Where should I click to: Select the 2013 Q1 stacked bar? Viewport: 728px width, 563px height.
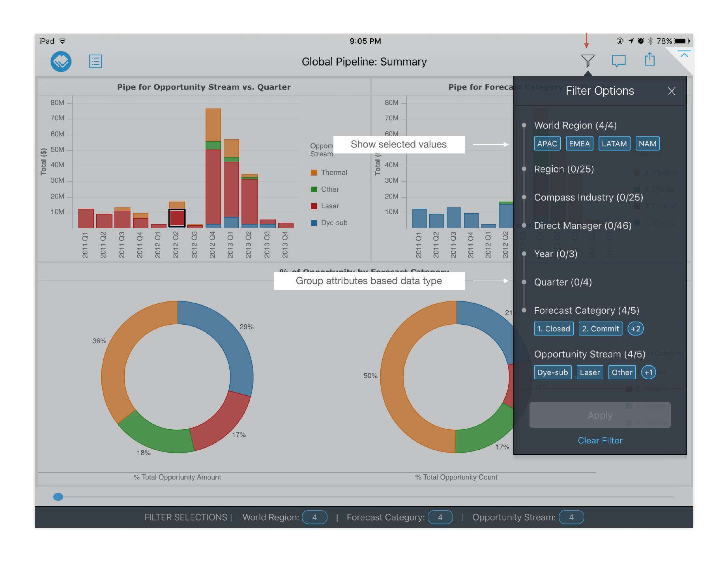pos(231,184)
